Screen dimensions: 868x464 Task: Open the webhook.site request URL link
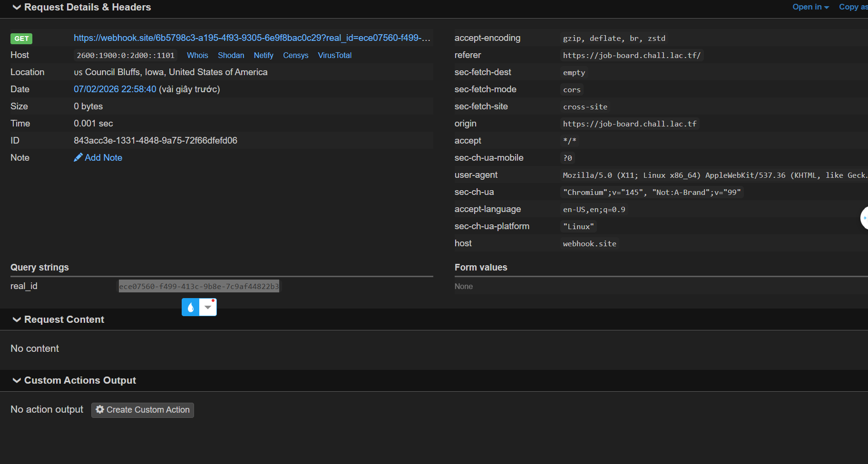click(252, 38)
